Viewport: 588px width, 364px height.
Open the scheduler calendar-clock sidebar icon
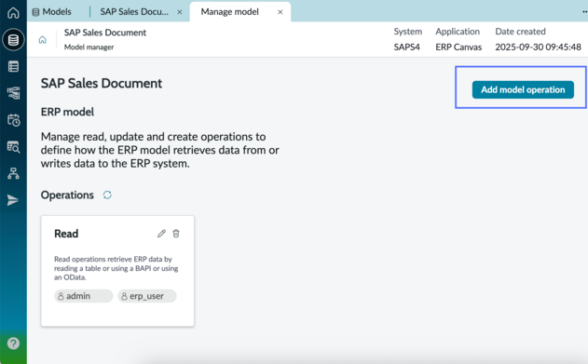[x=13, y=120]
